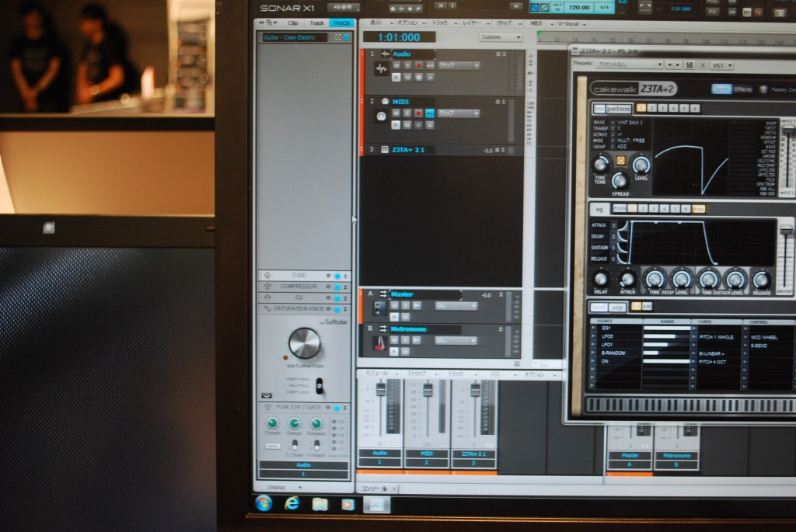The width and height of the screenshot is (796, 532).
Task: Open the 表示 (View) menu in track view
Action: pyautogui.click(x=379, y=23)
